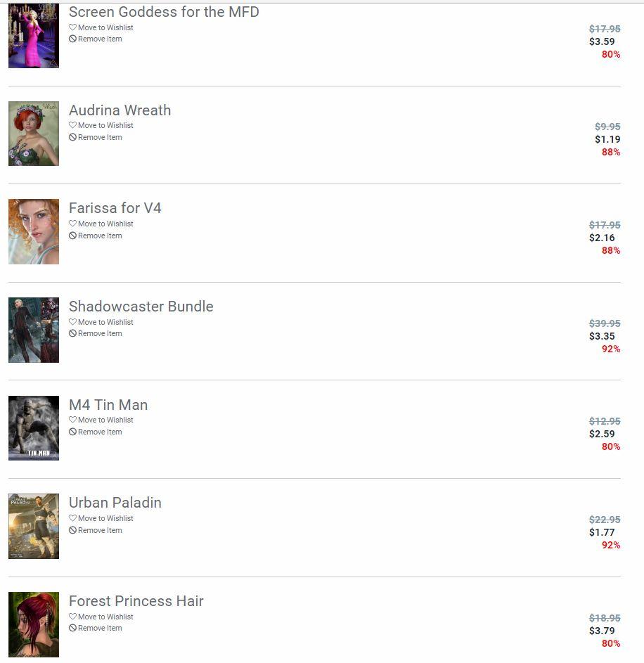The width and height of the screenshot is (644, 663).
Task: Open Urban Paladin thumbnail image
Action: [x=34, y=526]
